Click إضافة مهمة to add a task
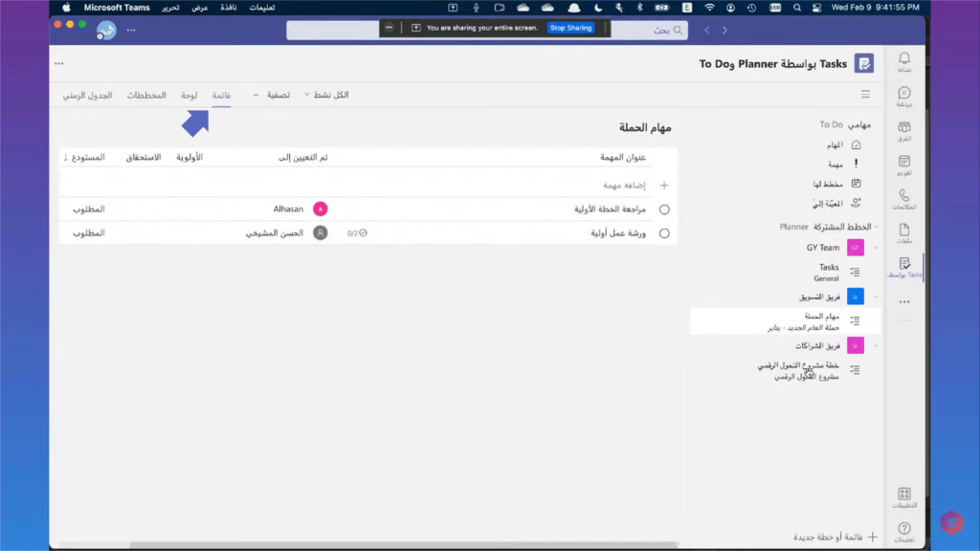Viewport: 980px width, 551px height. tap(624, 186)
